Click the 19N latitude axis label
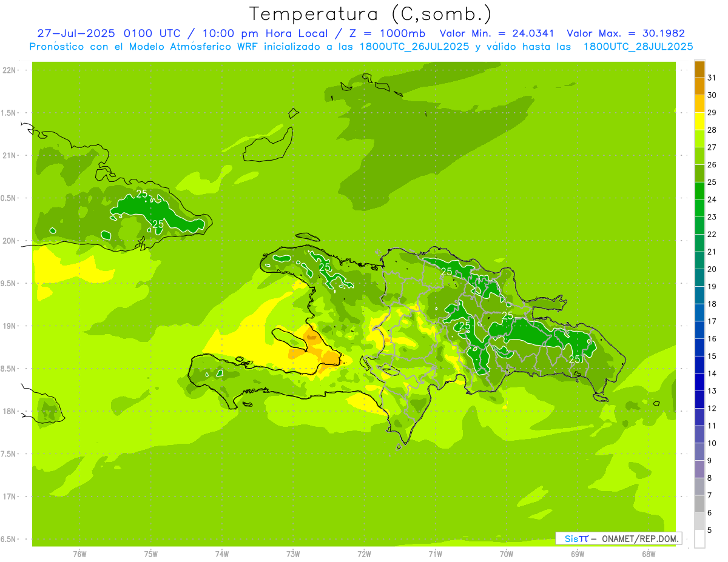The height and width of the screenshot is (562, 728). pyautogui.click(x=9, y=326)
